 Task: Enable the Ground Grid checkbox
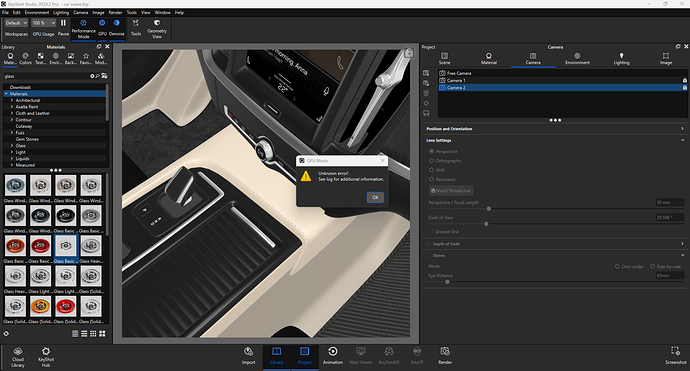431,231
